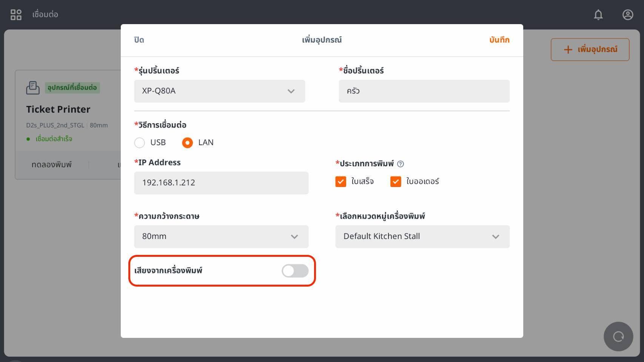Click the round refresh floating button
This screenshot has height=362, width=644.
click(618, 336)
